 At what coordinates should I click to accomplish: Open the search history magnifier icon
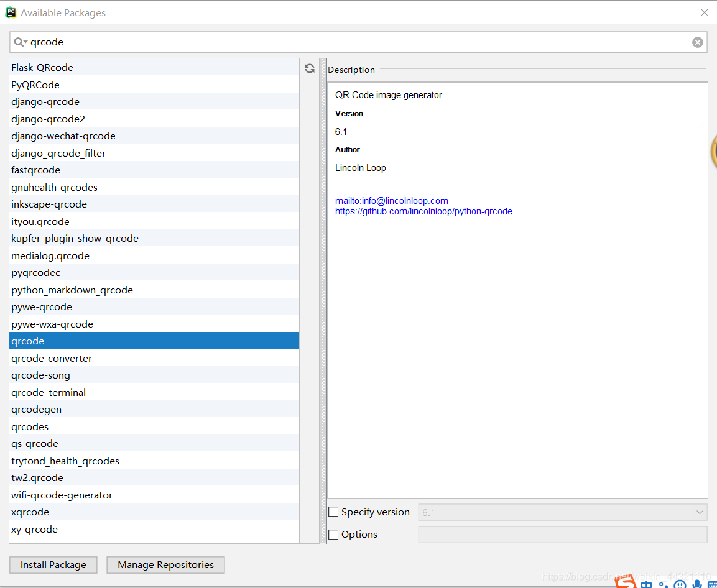pyautogui.click(x=20, y=42)
